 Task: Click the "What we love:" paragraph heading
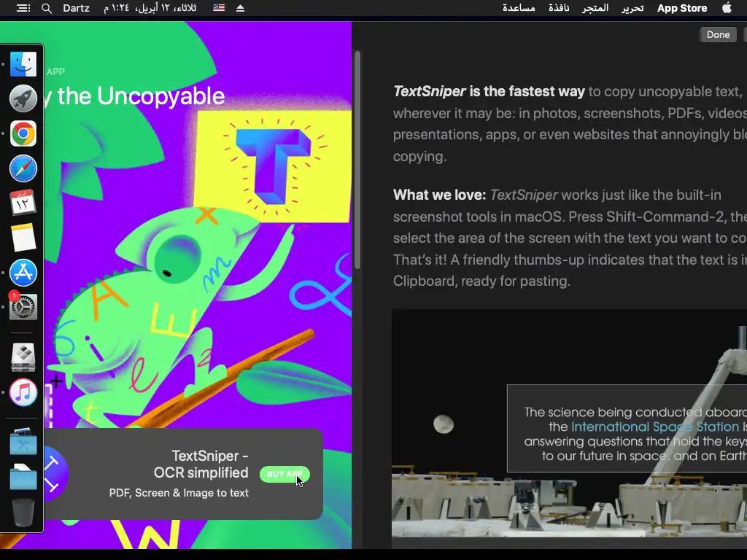439,195
